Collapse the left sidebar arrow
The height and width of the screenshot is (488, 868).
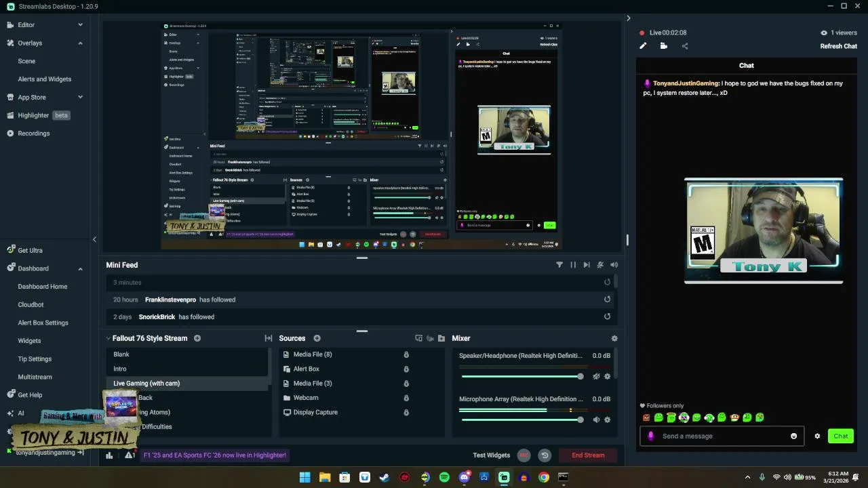pos(94,239)
